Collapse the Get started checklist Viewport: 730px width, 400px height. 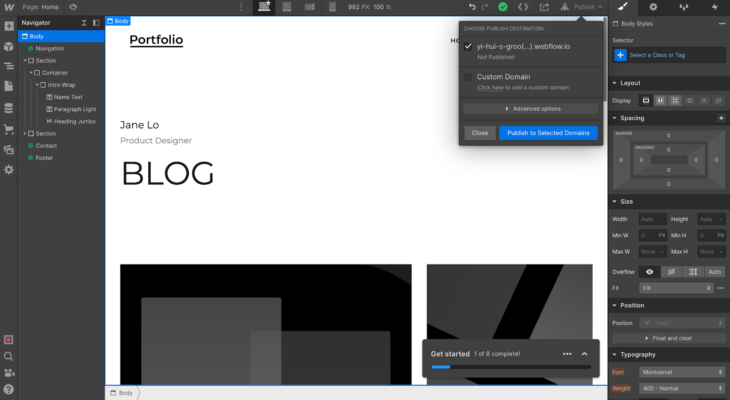click(584, 354)
